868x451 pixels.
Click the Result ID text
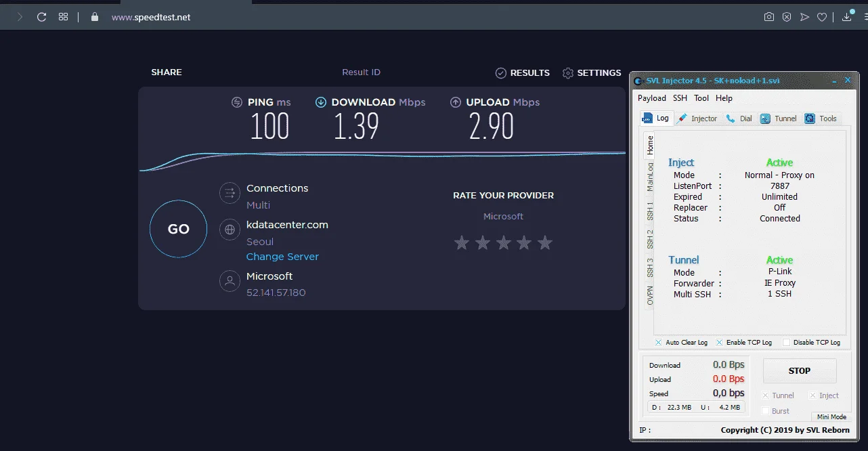361,72
